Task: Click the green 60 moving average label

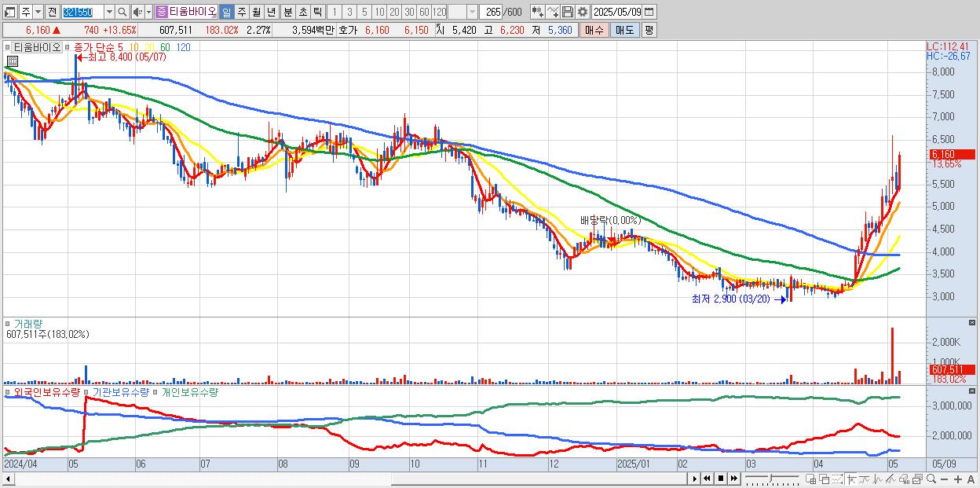Action: [x=166, y=47]
